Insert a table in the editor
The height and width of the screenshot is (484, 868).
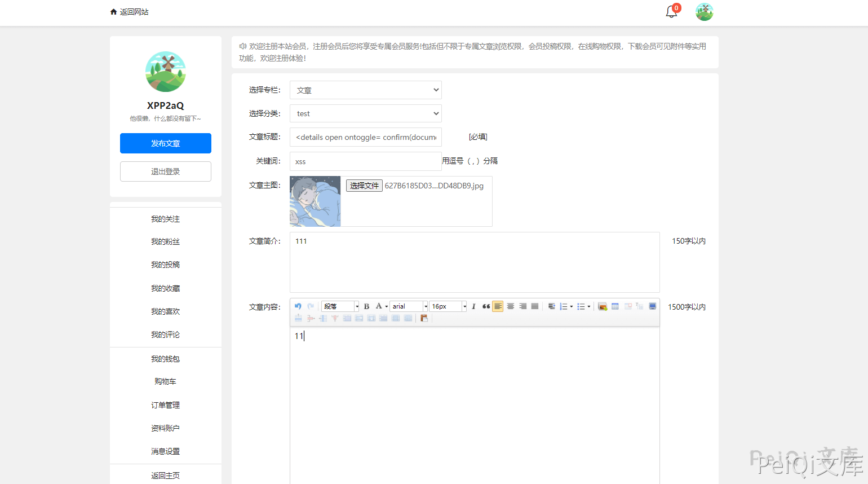pyautogui.click(x=615, y=306)
